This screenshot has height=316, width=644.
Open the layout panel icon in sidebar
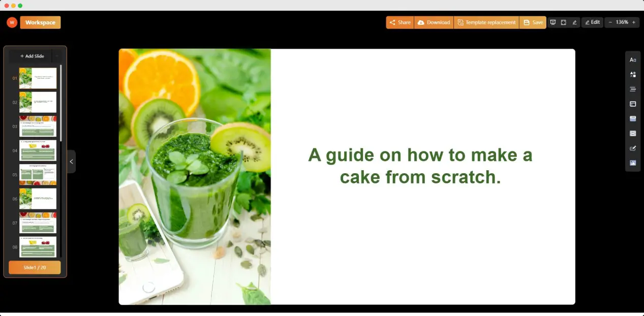point(633,104)
